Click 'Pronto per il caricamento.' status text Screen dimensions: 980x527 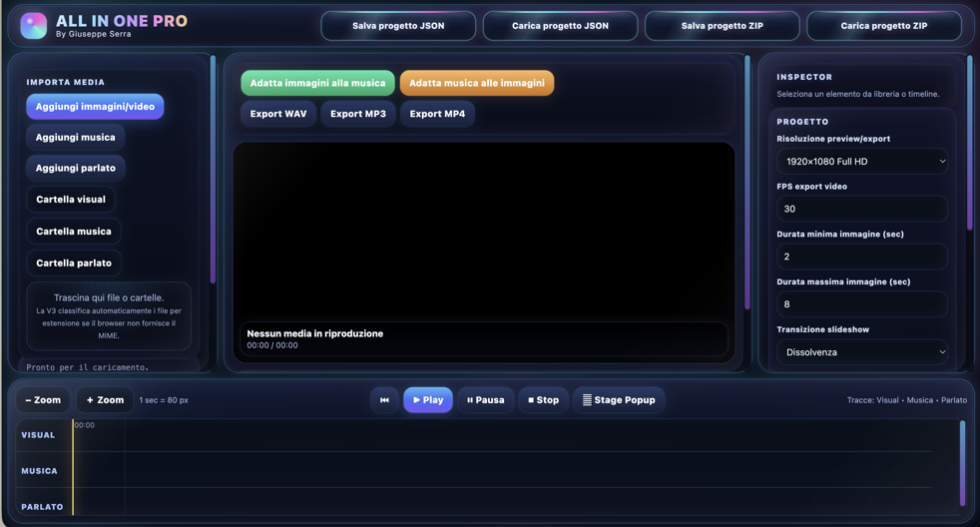(88, 367)
